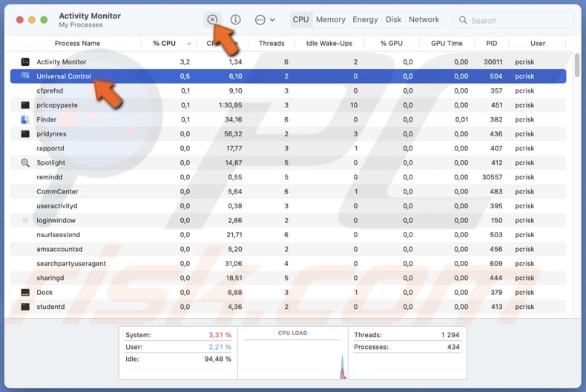This screenshot has width=586, height=392.
Task: Click the Universal Control process icon
Action: pyautogui.click(x=25, y=76)
